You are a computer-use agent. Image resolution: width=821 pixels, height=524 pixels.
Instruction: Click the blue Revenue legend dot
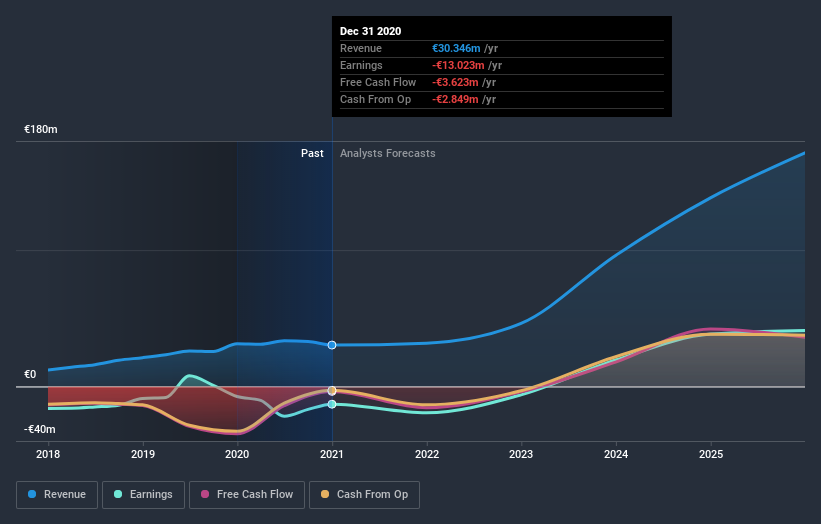(32, 494)
